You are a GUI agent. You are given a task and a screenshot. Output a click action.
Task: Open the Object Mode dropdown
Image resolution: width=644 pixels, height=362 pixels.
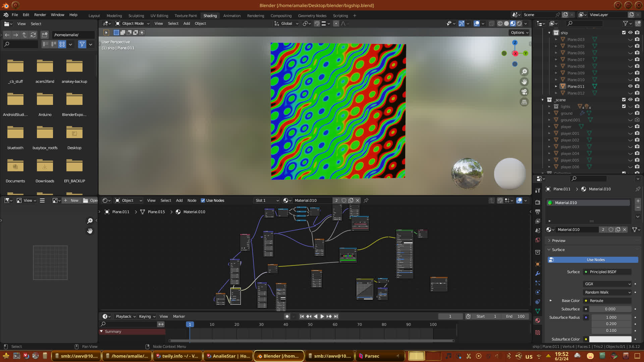[132, 23]
